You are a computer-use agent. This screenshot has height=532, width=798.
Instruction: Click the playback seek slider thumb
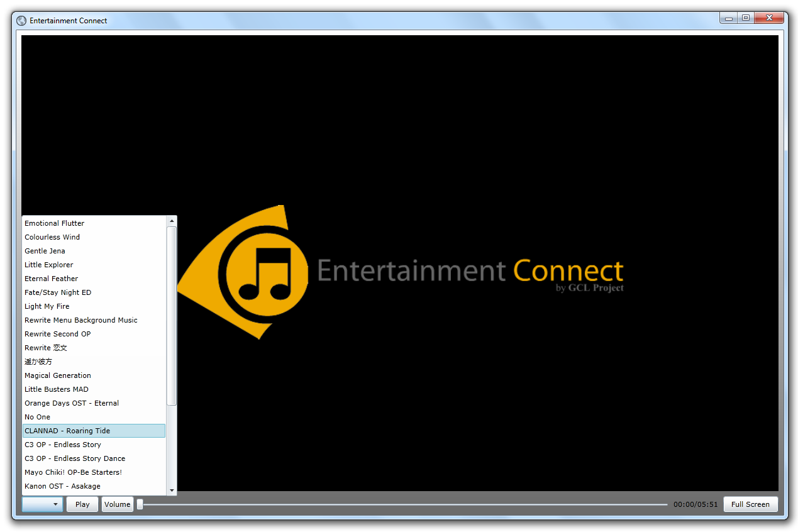tap(140, 504)
